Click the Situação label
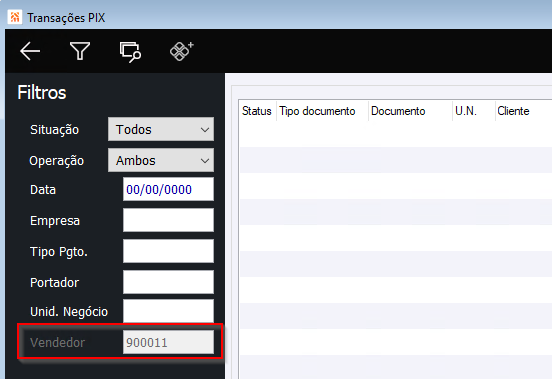 55,130
